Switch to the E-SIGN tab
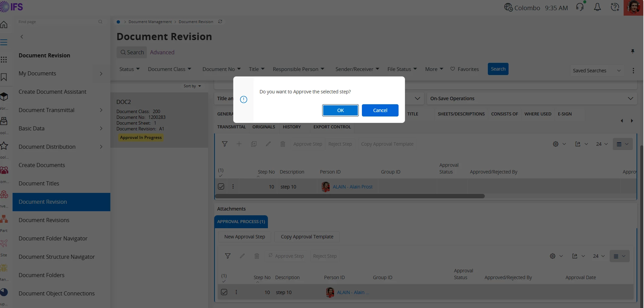 (x=565, y=114)
